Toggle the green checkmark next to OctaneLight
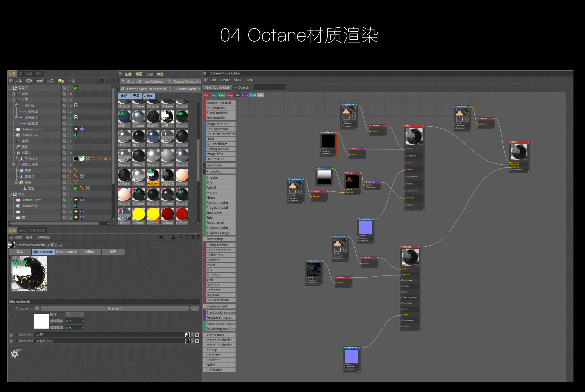The width and height of the screenshot is (585, 392). [71, 129]
